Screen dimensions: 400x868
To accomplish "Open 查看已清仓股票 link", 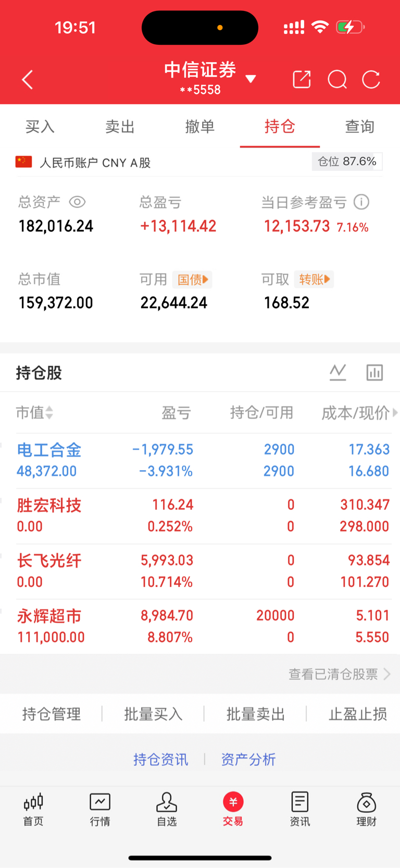I will coord(340,674).
